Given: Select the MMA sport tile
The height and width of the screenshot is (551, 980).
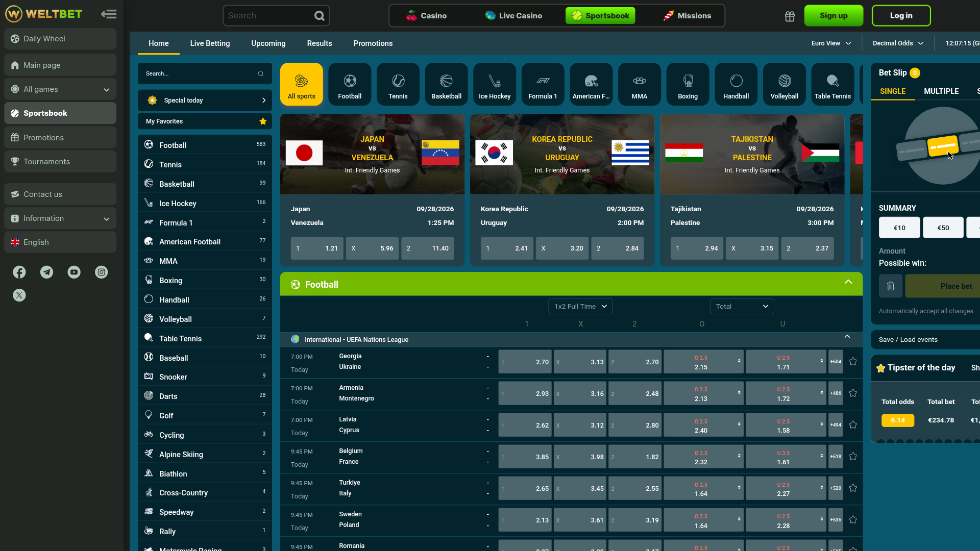Looking at the screenshot, I should coord(640,85).
